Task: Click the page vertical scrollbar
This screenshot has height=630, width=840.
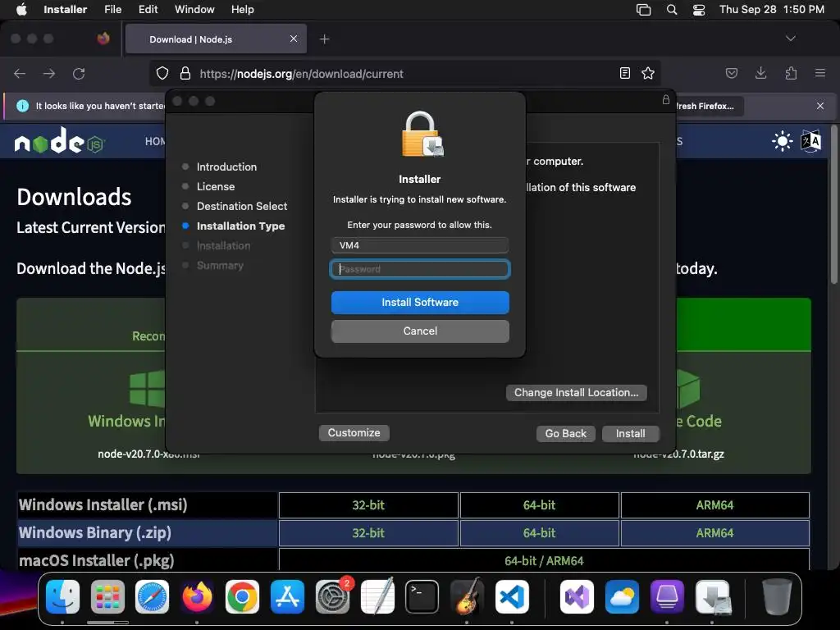Action: 833,203
